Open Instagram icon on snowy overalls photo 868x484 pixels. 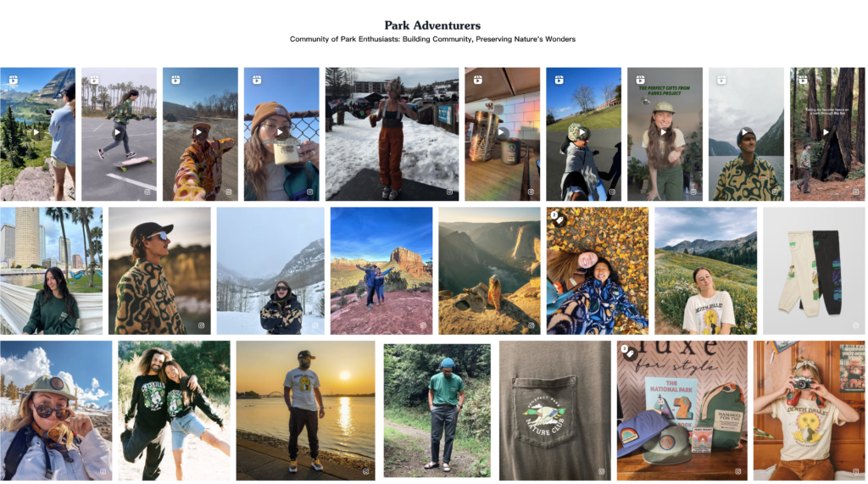tap(449, 192)
